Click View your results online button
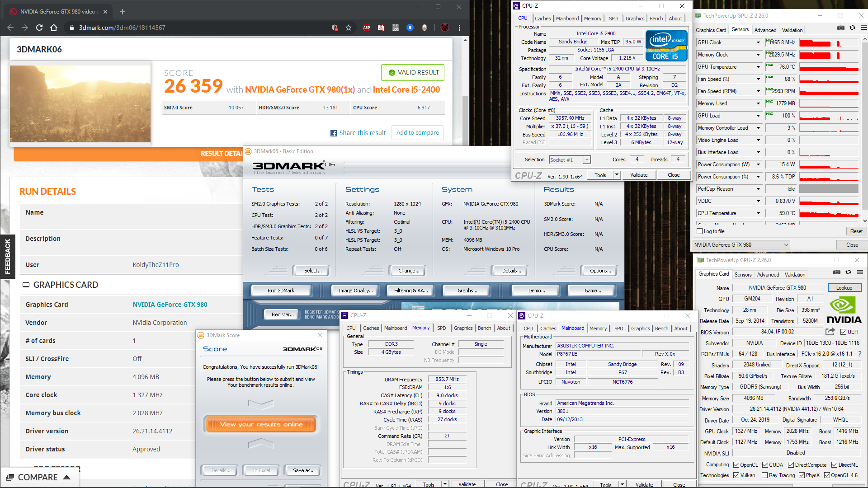 [261, 425]
